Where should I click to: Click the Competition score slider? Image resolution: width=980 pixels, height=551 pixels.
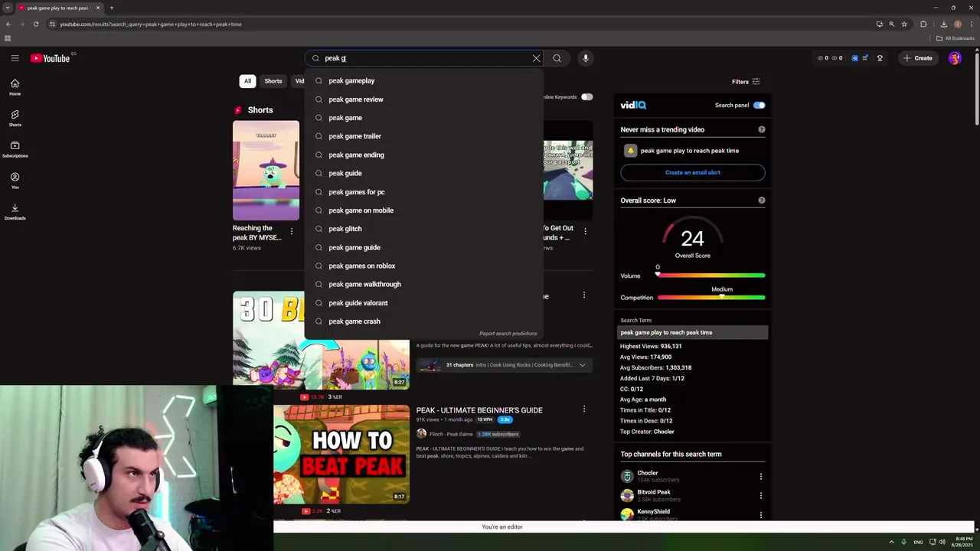[710, 298]
